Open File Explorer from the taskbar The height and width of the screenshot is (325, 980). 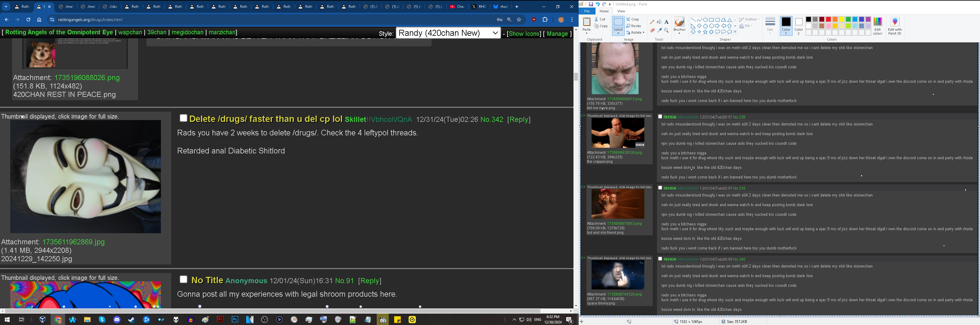click(87, 320)
